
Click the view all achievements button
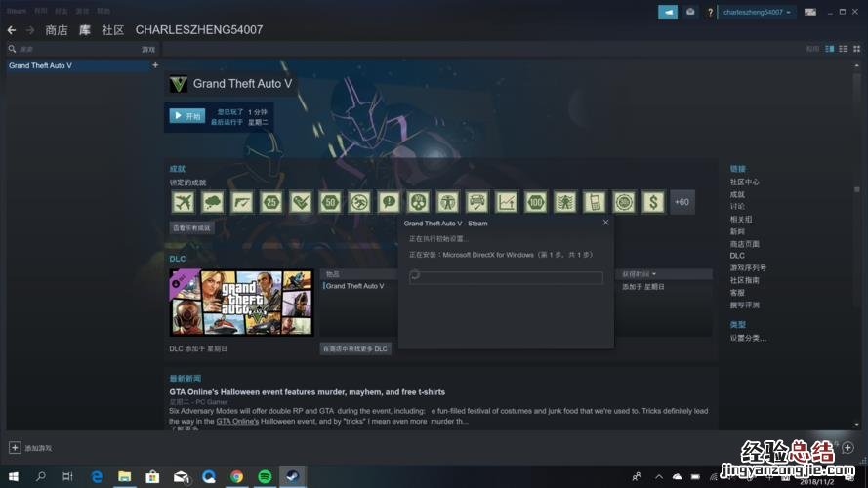(191, 228)
